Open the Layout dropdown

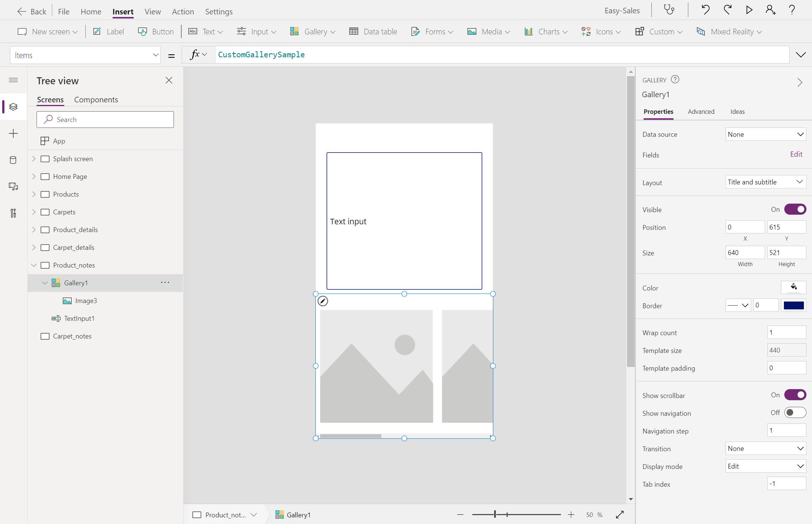tap(765, 182)
